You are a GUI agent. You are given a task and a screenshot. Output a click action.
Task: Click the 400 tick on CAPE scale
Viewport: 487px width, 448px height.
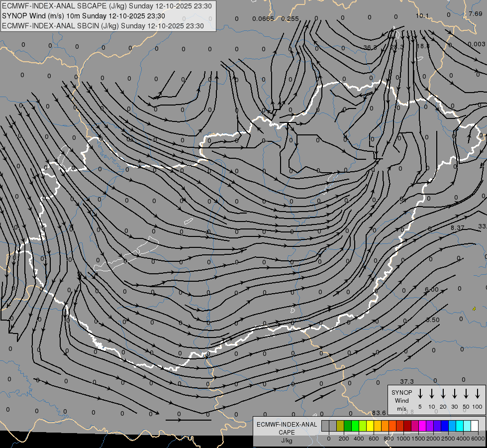point(359,439)
